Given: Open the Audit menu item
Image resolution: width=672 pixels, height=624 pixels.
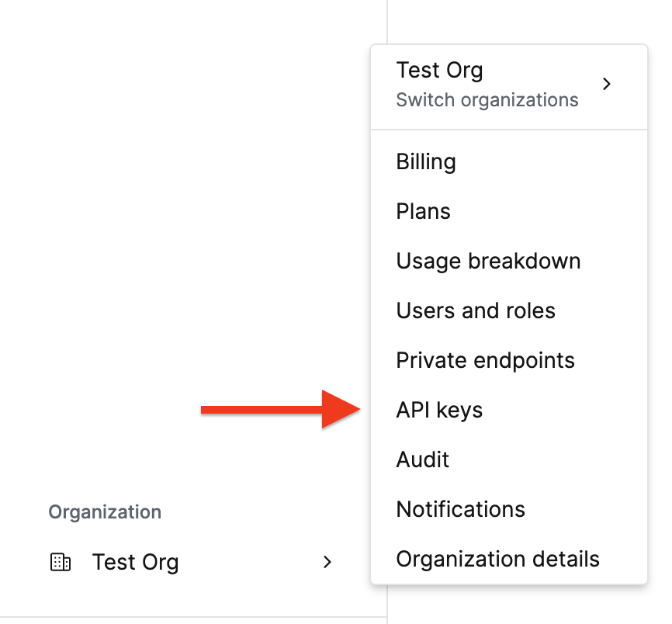Looking at the screenshot, I should point(423,460).
